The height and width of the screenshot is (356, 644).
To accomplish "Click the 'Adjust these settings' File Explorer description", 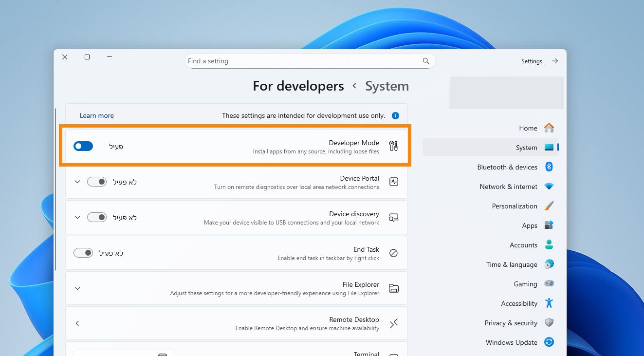I will click(x=275, y=293).
